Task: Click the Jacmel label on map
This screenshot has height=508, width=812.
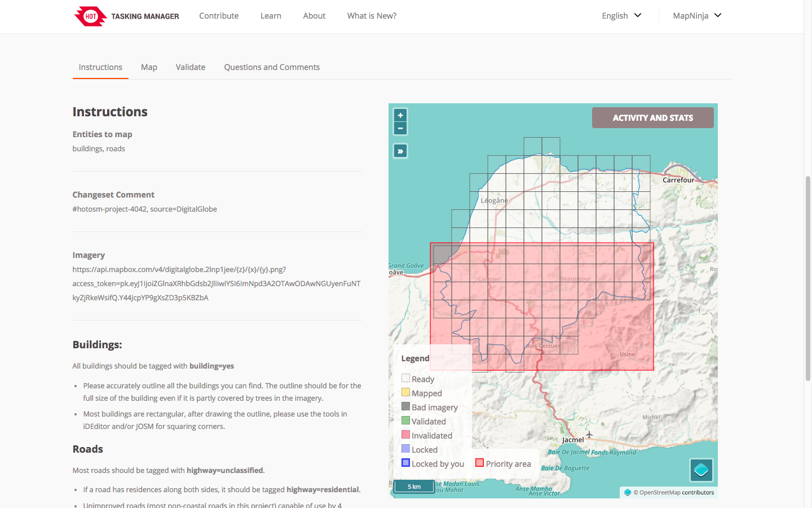Action: coord(573,440)
